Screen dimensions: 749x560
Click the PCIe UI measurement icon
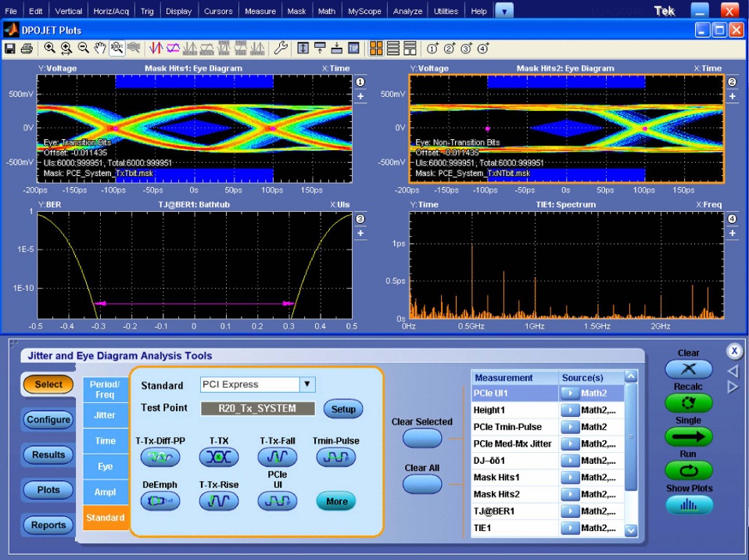(277, 501)
